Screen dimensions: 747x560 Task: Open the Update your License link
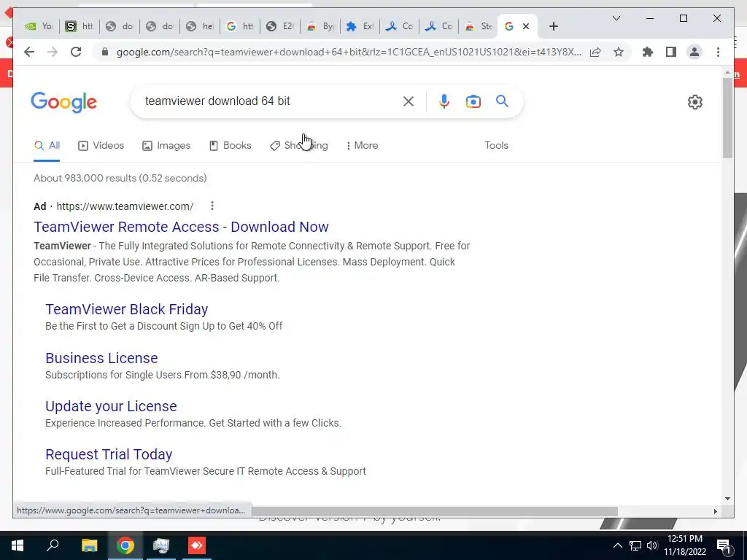click(x=111, y=406)
